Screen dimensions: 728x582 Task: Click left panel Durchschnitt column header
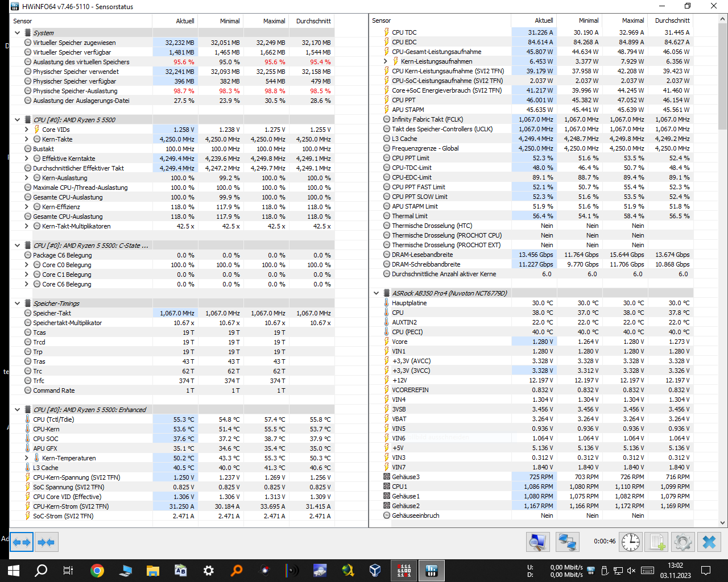click(312, 21)
